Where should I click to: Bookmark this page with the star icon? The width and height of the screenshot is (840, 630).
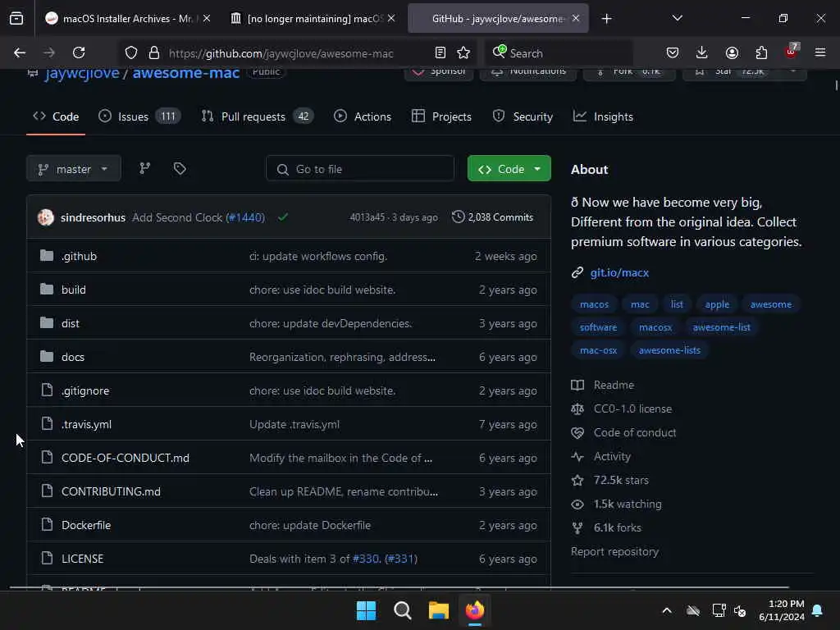click(x=463, y=52)
